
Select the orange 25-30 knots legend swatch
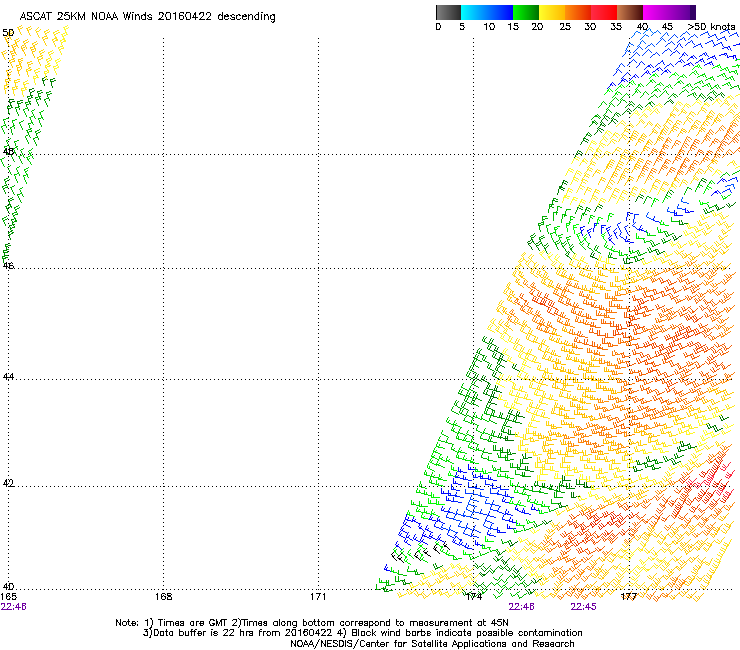[x=578, y=12]
